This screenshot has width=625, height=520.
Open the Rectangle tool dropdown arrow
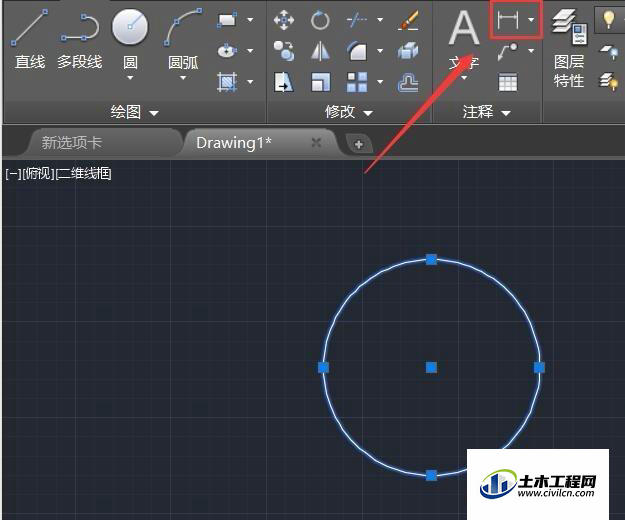(250, 20)
